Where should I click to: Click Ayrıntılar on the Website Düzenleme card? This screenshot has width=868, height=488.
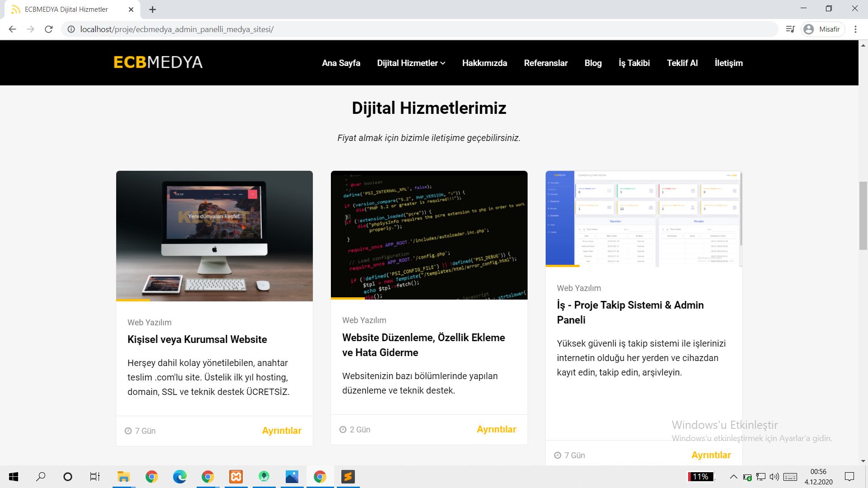(496, 429)
